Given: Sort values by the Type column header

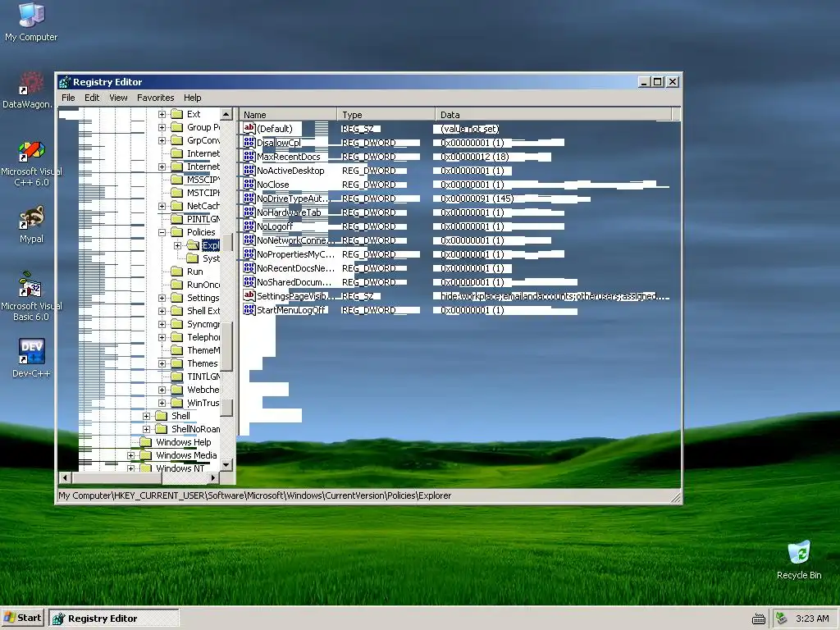Looking at the screenshot, I should 386,115.
